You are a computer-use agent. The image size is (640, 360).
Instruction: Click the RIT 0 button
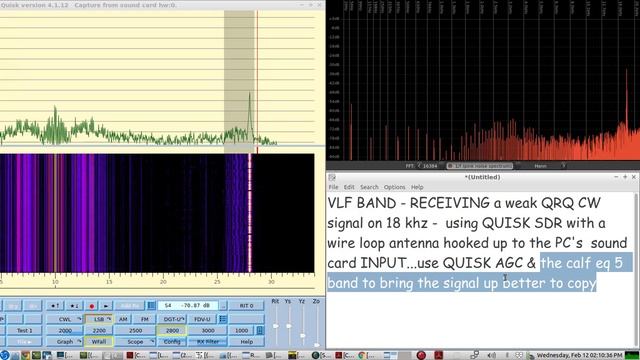pos(247,306)
